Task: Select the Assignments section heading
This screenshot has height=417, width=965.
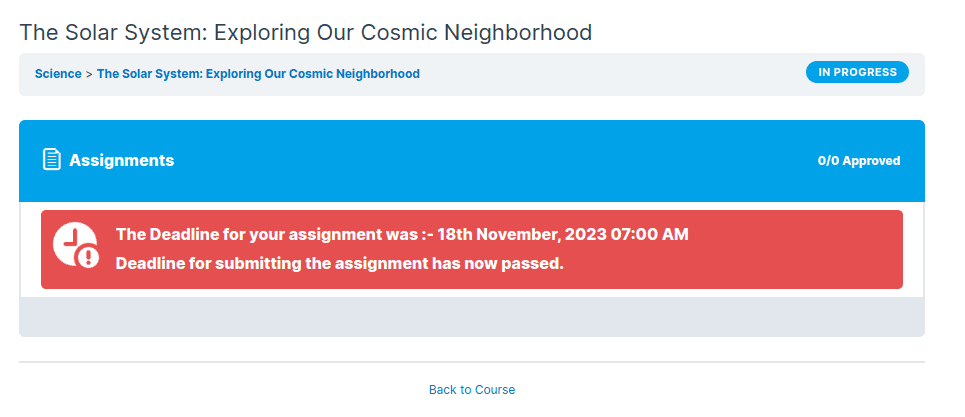Action: (x=121, y=160)
